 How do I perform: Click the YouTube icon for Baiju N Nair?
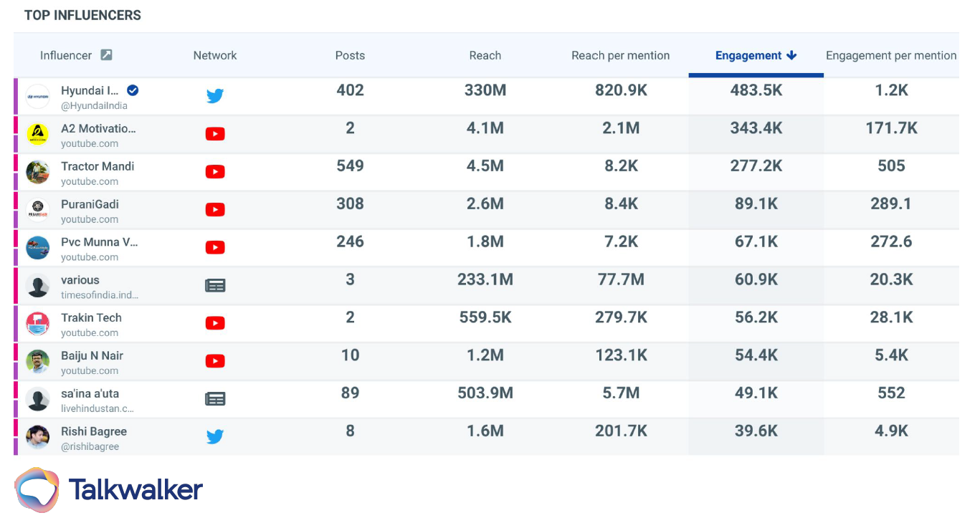215,361
